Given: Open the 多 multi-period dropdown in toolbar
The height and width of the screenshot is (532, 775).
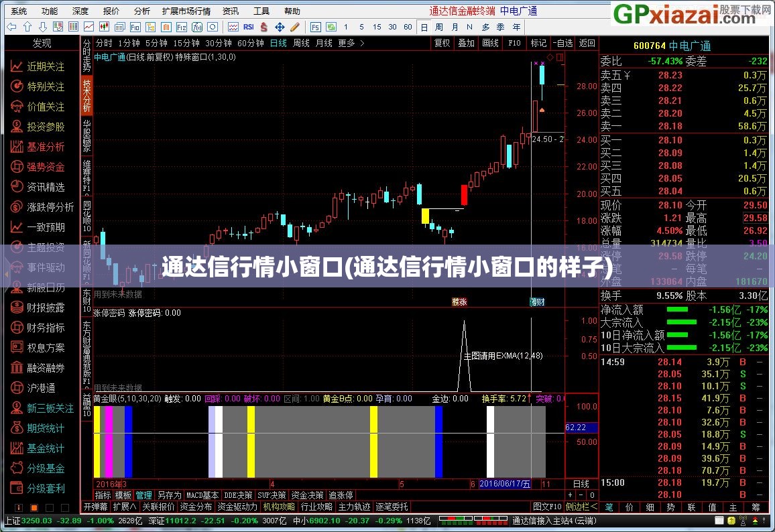Looking at the screenshot, I should click(x=485, y=27).
